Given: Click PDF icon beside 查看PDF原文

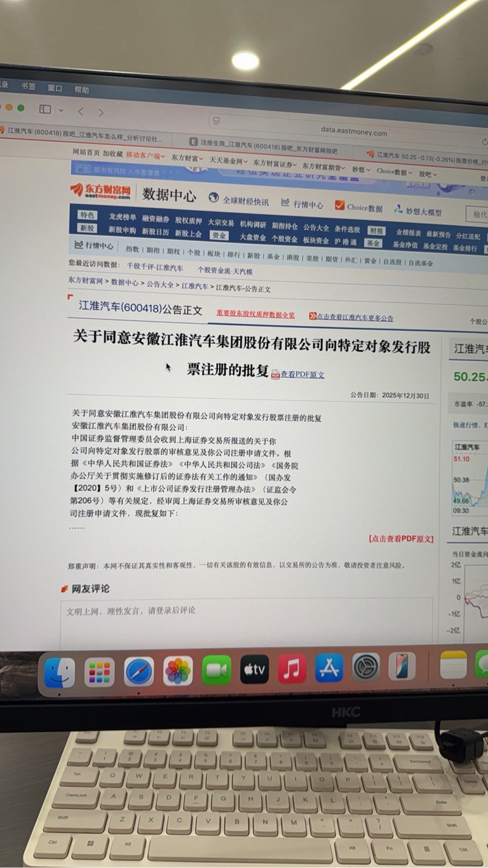Looking at the screenshot, I should click(276, 375).
